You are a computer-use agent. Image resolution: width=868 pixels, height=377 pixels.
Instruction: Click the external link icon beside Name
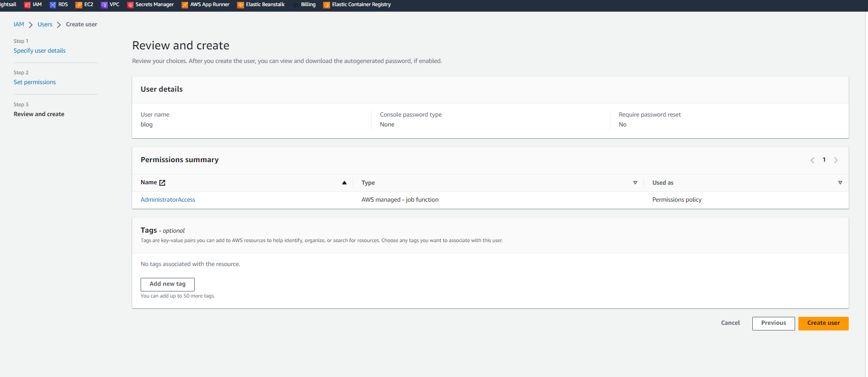coord(162,183)
